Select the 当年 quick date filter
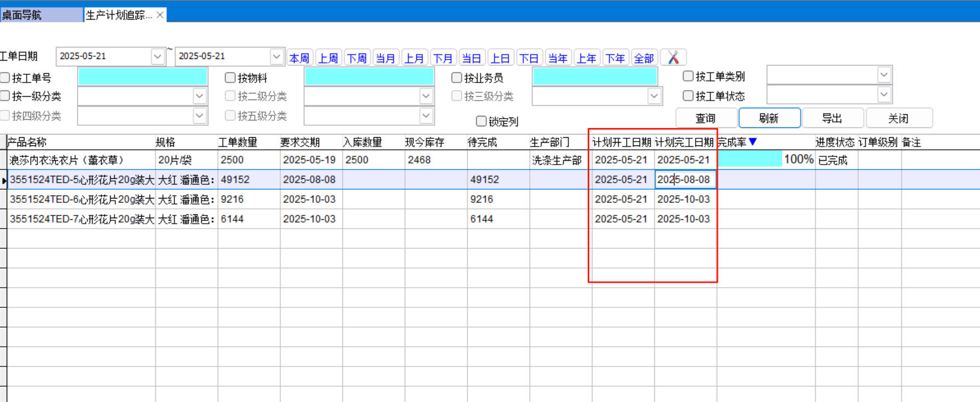The width and height of the screenshot is (980, 402). point(558,58)
